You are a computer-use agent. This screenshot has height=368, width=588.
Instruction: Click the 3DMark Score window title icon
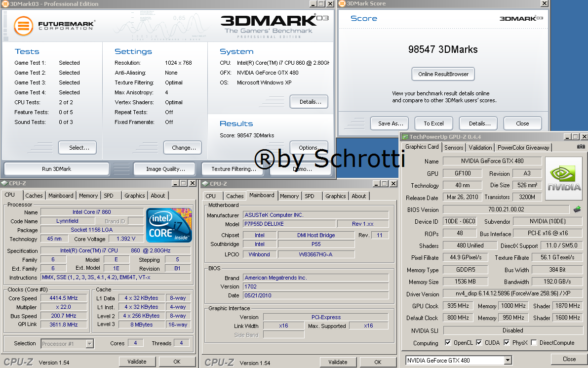(342, 3)
